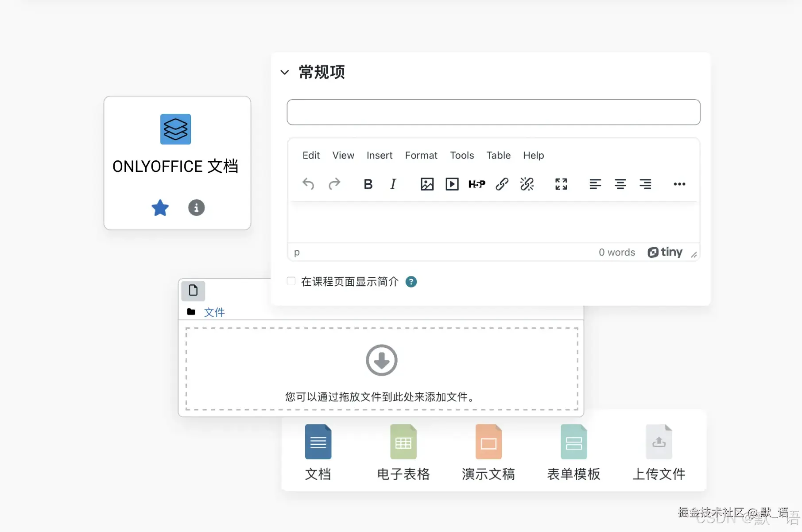Screen dimensions: 802x532
Task: Collapse the 常规项 section
Action: point(285,72)
